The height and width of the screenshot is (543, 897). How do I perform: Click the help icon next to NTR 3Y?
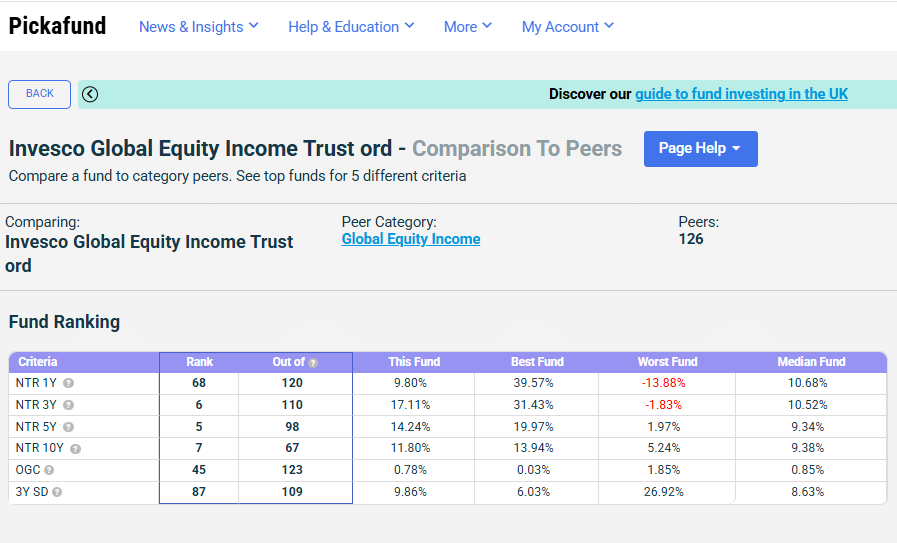pos(68,405)
